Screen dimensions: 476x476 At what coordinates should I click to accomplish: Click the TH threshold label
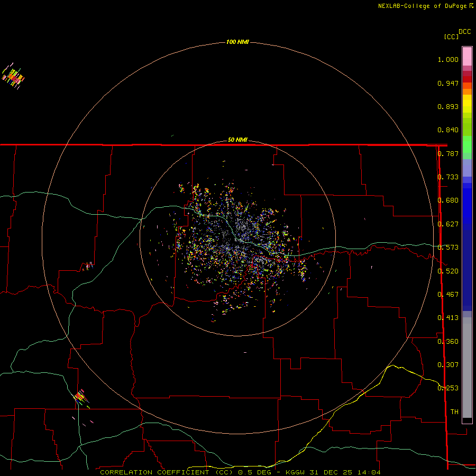(x=454, y=412)
